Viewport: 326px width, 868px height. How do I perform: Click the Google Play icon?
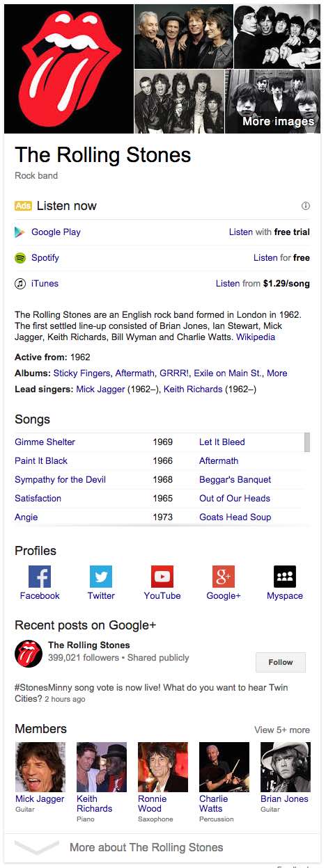tap(20, 232)
